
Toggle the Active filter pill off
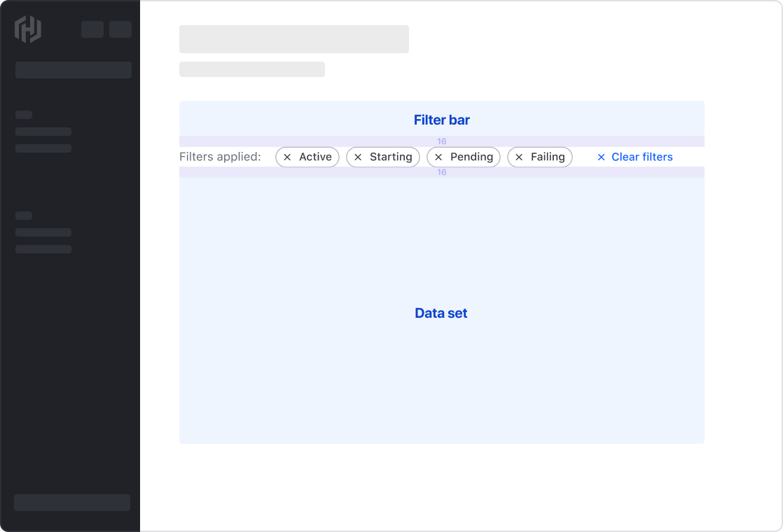(x=307, y=157)
